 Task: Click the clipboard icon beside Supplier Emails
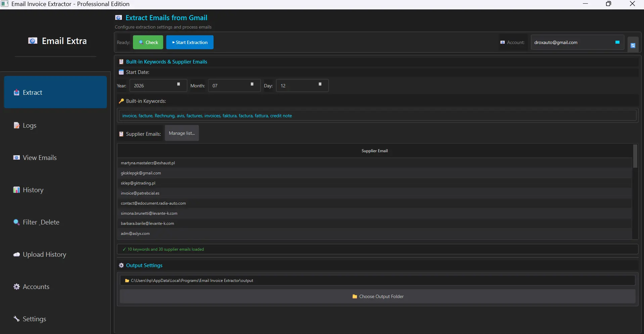pos(122,134)
